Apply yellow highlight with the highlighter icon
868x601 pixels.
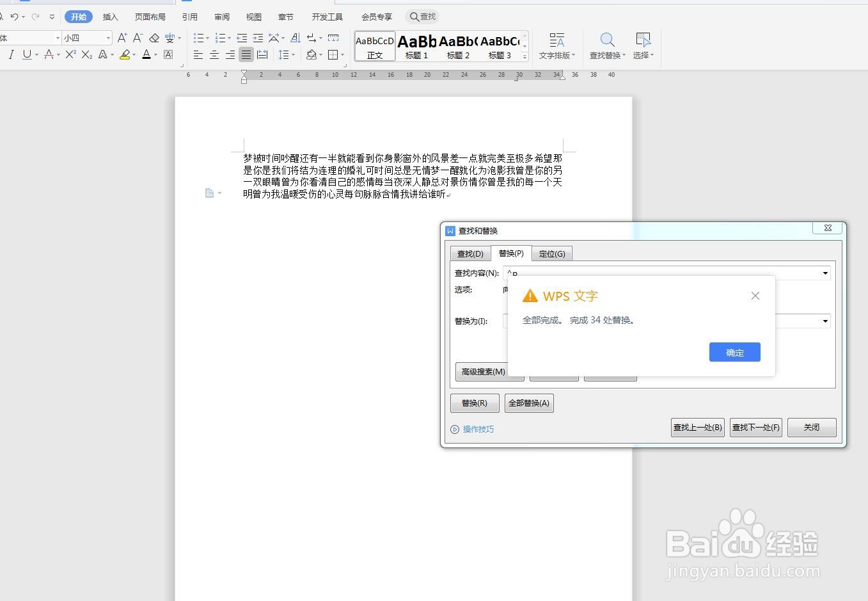click(x=126, y=54)
